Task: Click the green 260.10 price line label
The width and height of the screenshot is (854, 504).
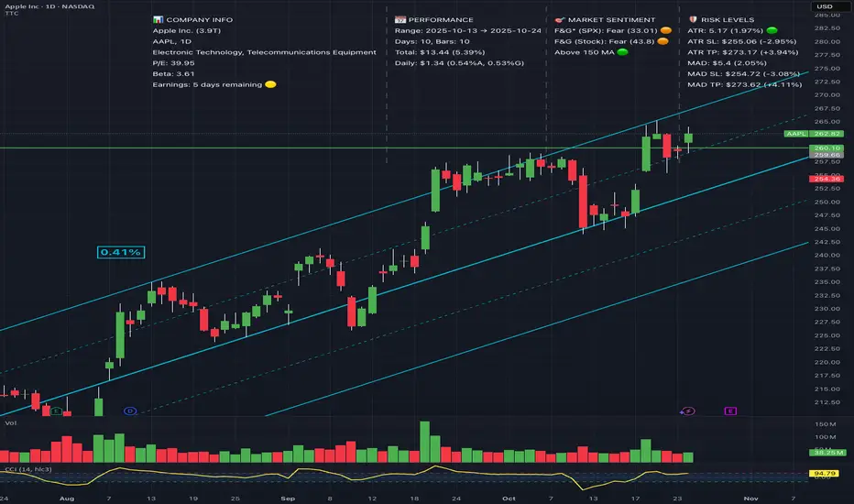Action: 827,148
